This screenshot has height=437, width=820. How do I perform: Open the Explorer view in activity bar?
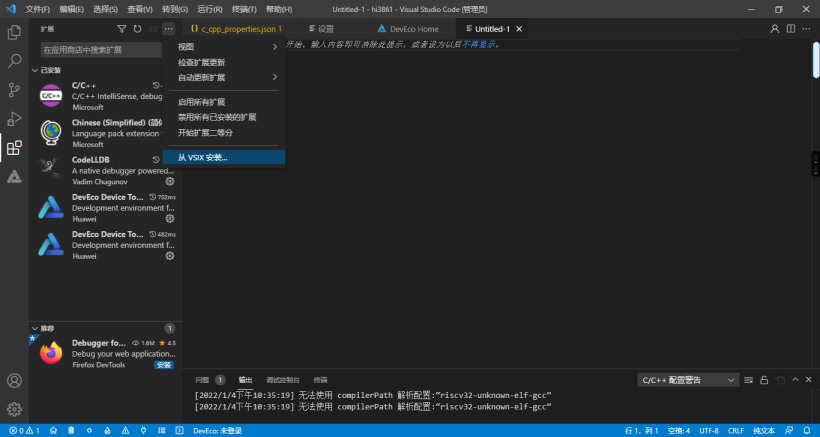coord(14,32)
